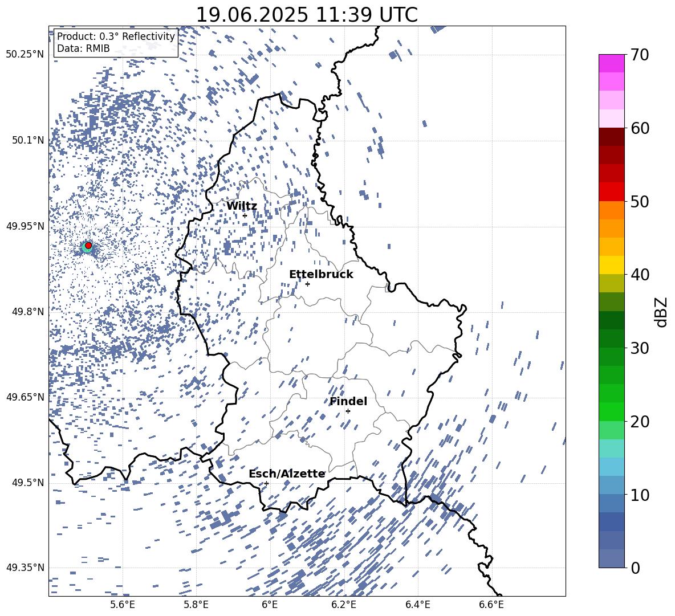Click the title 19.06.2025 11:39 UTC
The height and width of the screenshot is (616, 675).
point(307,15)
